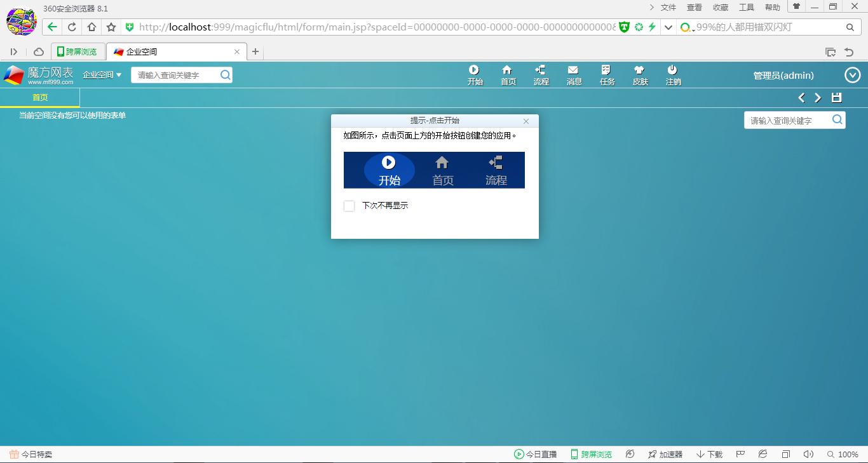Click the browser home icon
868x463 pixels.
tap(92, 27)
